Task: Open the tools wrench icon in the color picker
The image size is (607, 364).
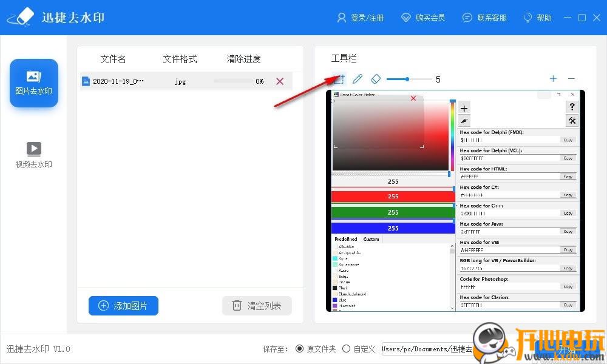Action: point(572,120)
